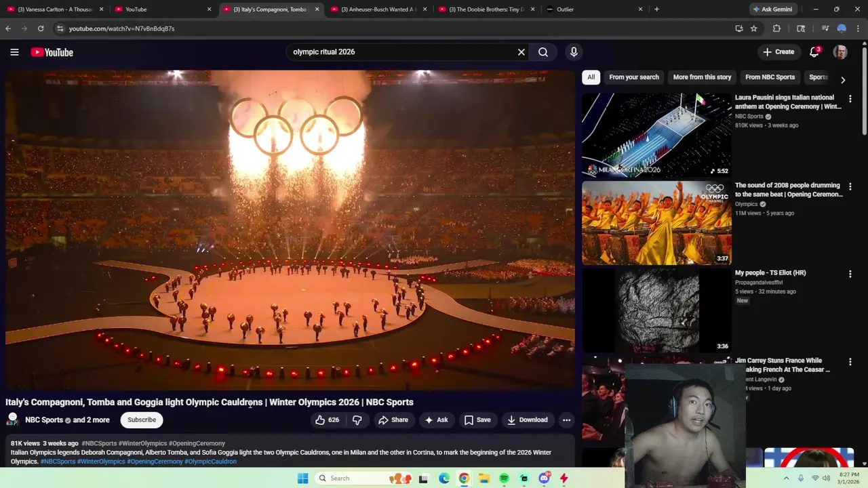Select the More from this story chip
The height and width of the screenshot is (488, 868).
click(x=702, y=77)
